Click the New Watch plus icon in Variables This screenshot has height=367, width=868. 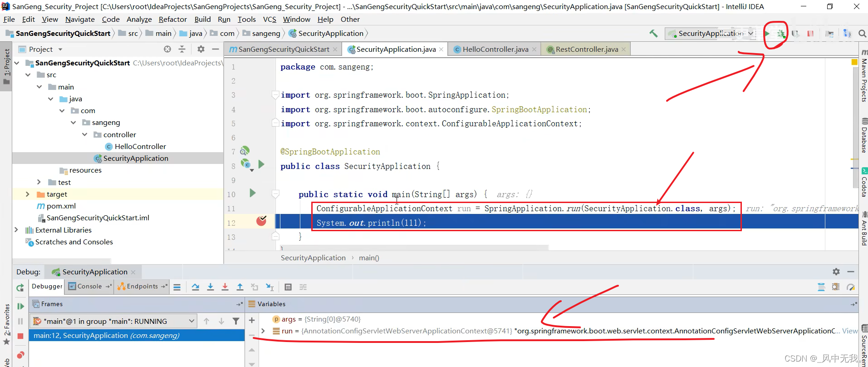click(x=252, y=320)
